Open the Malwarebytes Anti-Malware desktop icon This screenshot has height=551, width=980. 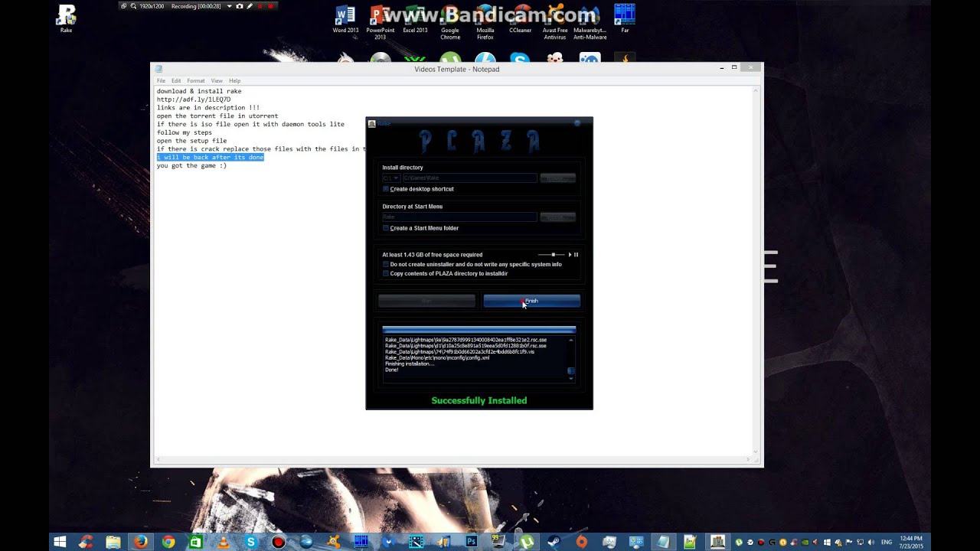[x=590, y=21]
